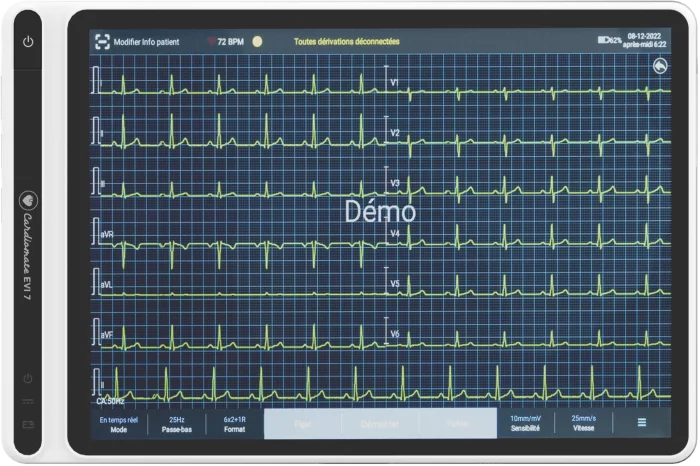Viewport: 700px width, 466px height.
Task: Open the 6x2+1R Format selector
Action: 235,423
